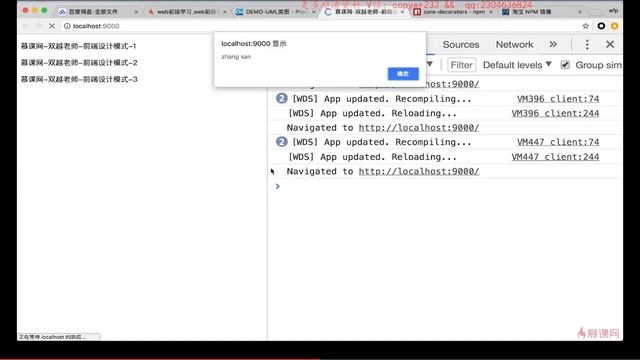Switch to the DEMO-UML类图 tab
640x360 pixels.
[276, 12]
